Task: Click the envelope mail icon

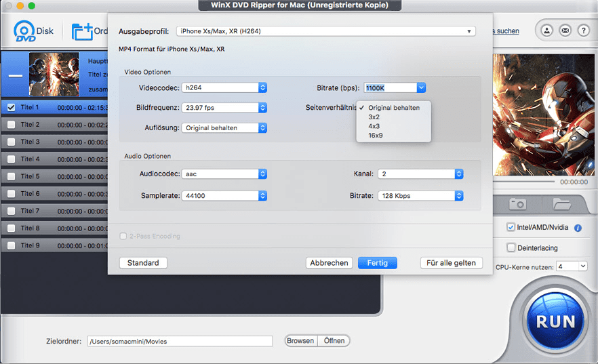Action: (564, 31)
